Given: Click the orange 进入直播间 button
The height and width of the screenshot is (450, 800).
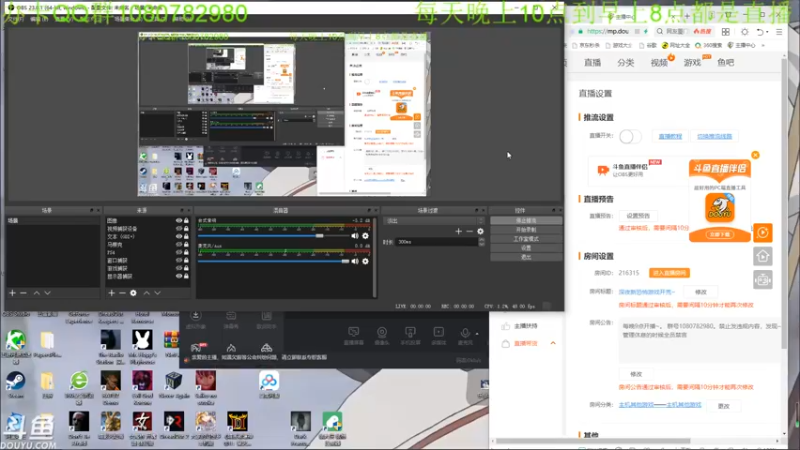Looking at the screenshot, I should [x=669, y=273].
